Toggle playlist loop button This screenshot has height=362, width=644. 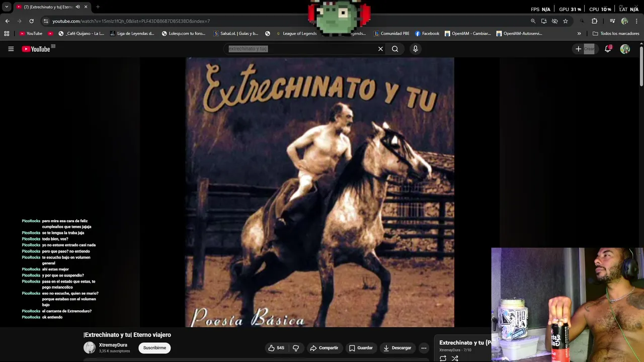point(443,358)
